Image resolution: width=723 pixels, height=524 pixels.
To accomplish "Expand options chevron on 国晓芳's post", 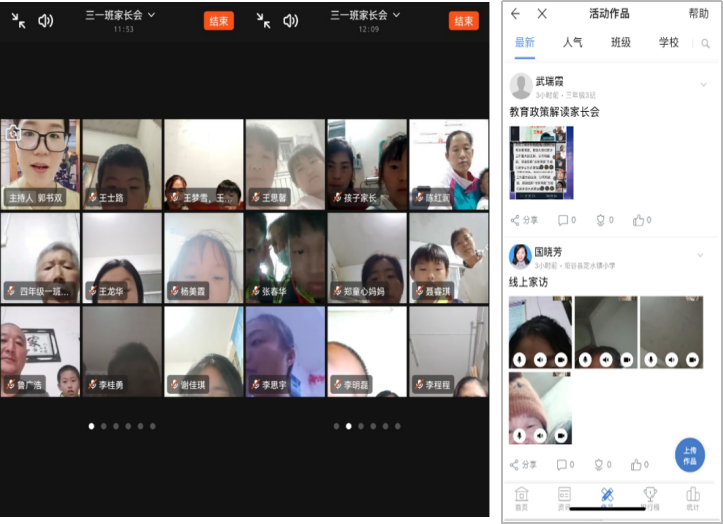I will pos(703,256).
